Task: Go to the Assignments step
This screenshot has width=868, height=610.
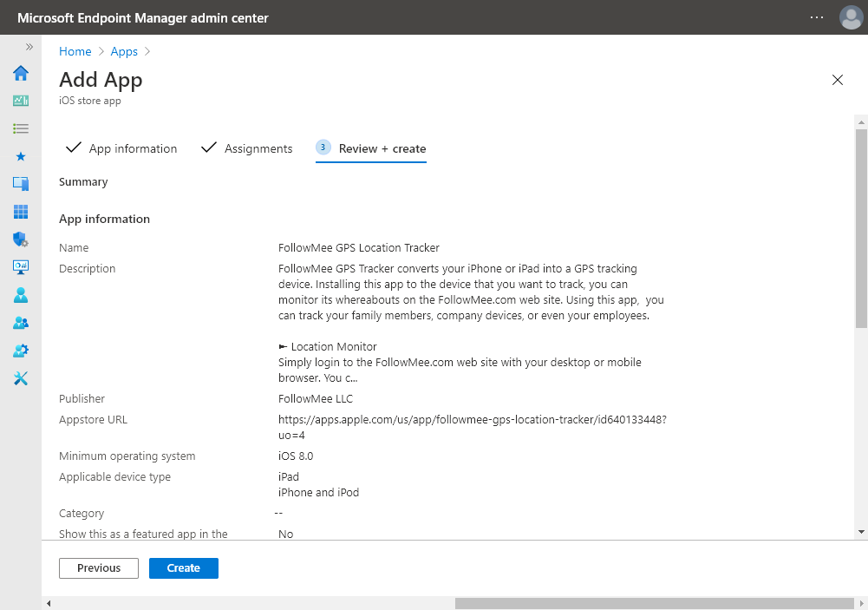Action: click(x=246, y=148)
